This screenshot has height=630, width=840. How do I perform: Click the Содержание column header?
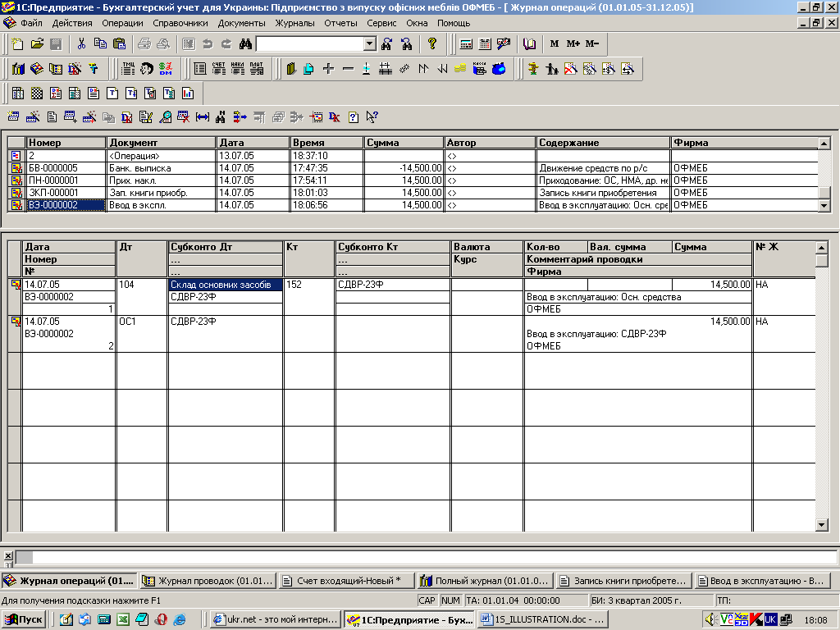603,143
